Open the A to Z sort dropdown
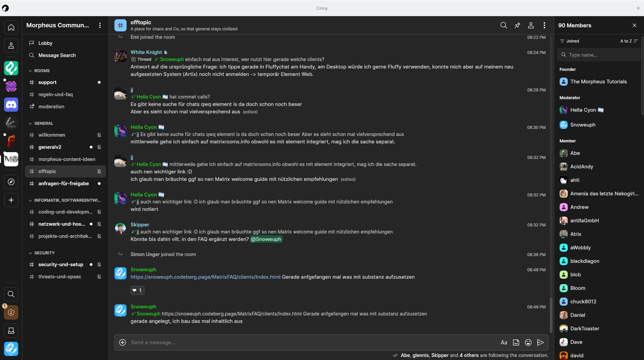This screenshot has width=644, height=360. 629,41
